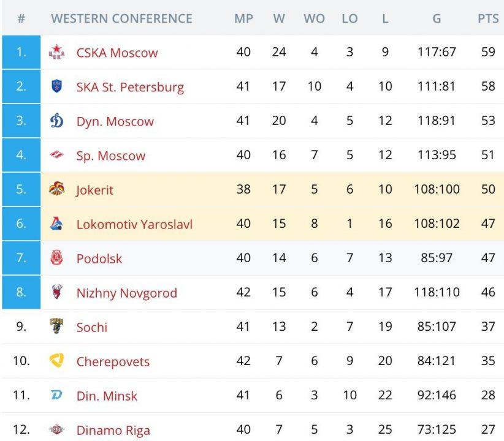This screenshot has width=504, height=441.
Task: Click the Nizhny Novgorod deer logo
Action: click(x=56, y=293)
